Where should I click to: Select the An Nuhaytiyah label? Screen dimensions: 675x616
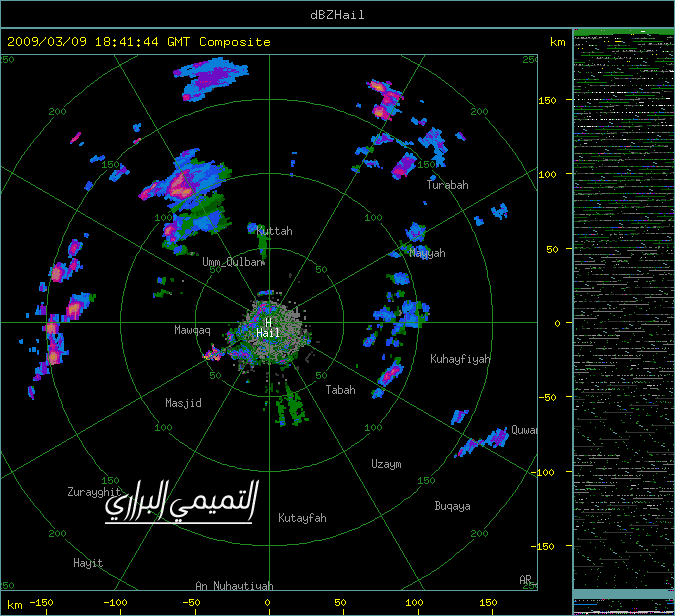point(234,586)
